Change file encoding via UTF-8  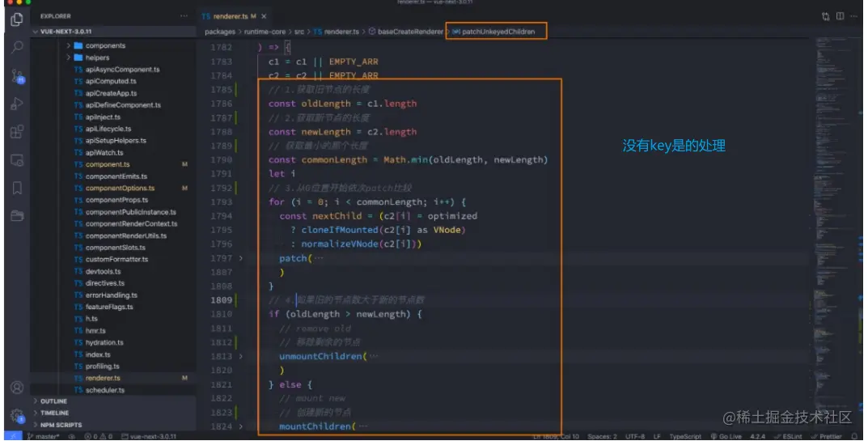tap(636, 437)
